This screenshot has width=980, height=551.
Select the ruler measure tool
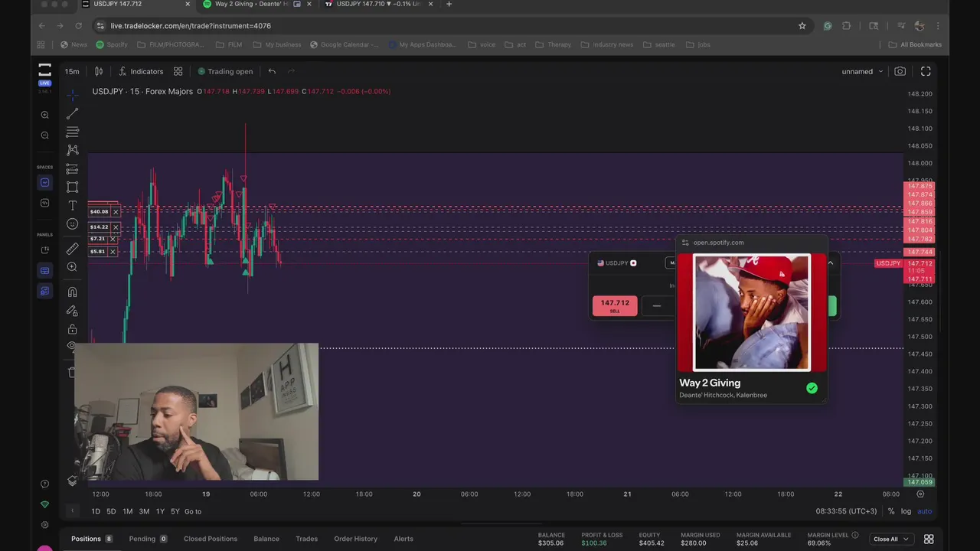pos(72,249)
